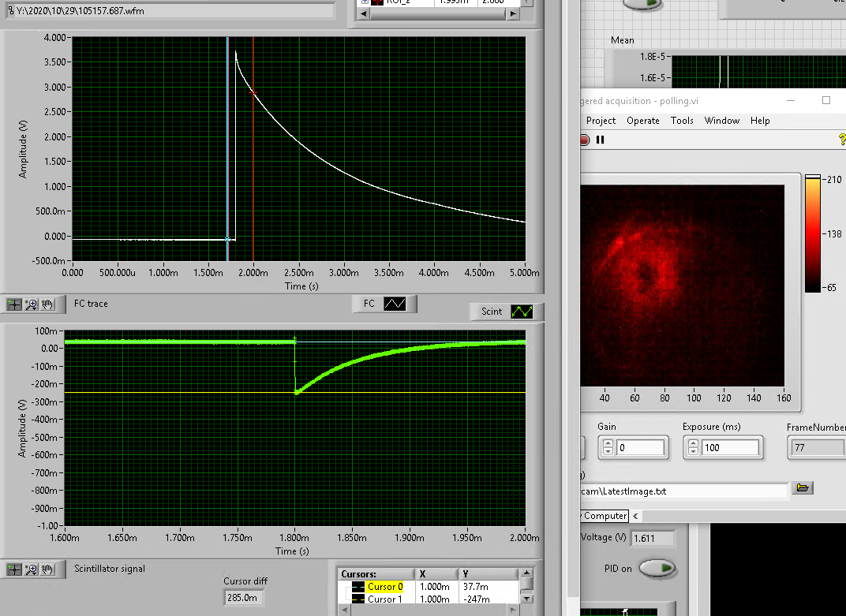This screenshot has height=616, width=846.
Task: Open the Operate menu
Action: click(642, 121)
